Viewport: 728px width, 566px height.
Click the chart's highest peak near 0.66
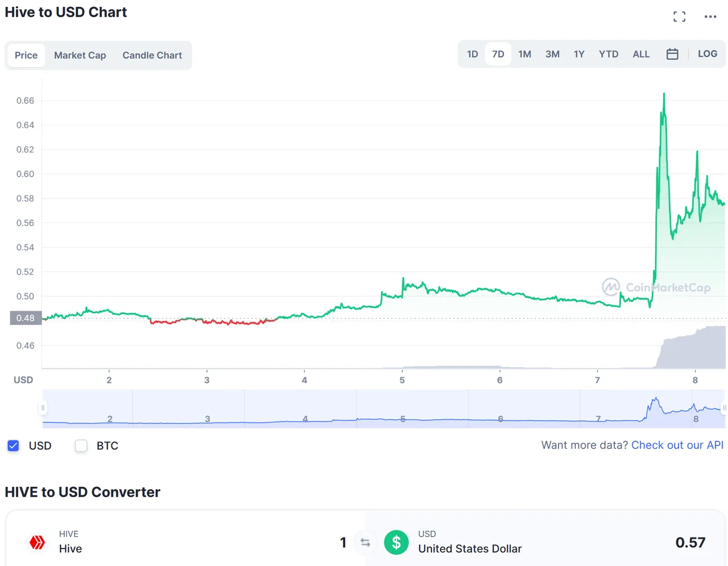664,94
